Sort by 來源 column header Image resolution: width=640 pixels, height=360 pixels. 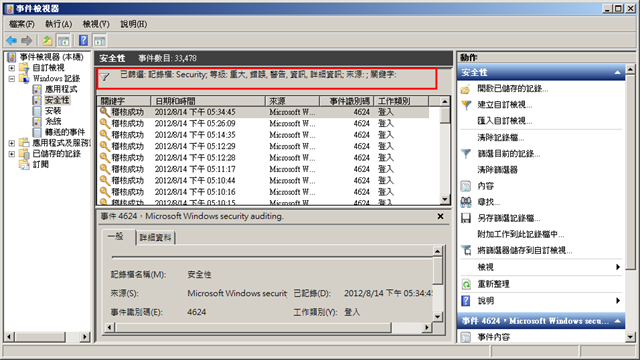tap(292, 101)
